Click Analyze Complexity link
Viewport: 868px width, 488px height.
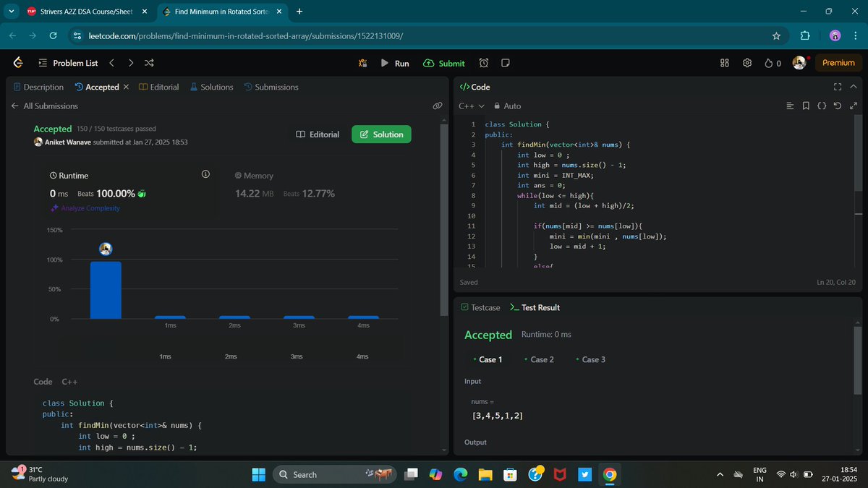[85, 208]
